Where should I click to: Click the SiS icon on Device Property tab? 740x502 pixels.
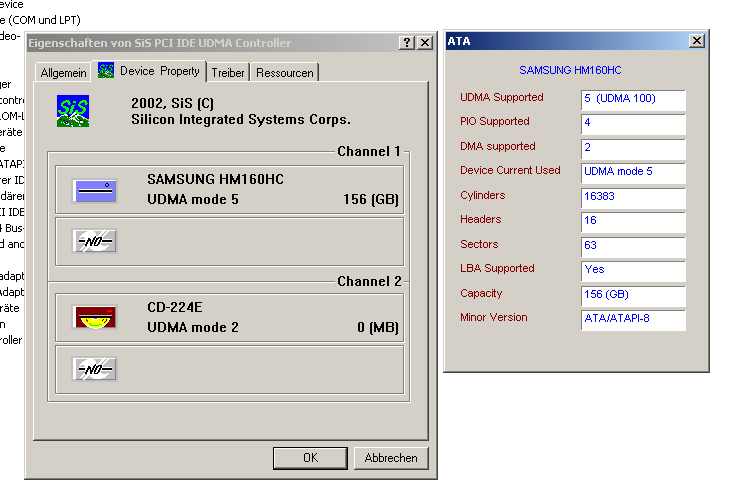pyautogui.click(x=106, y=71)
